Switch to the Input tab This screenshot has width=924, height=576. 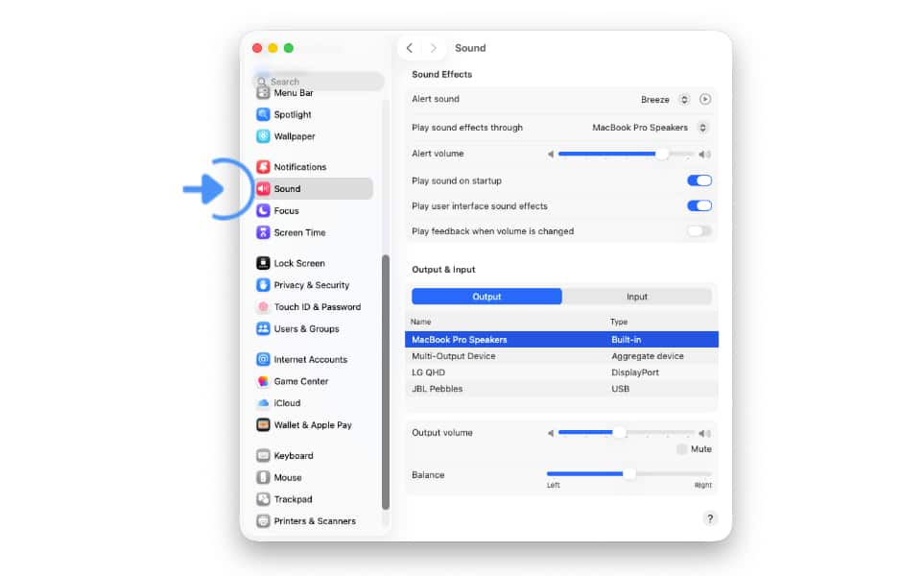coord(637,297)
